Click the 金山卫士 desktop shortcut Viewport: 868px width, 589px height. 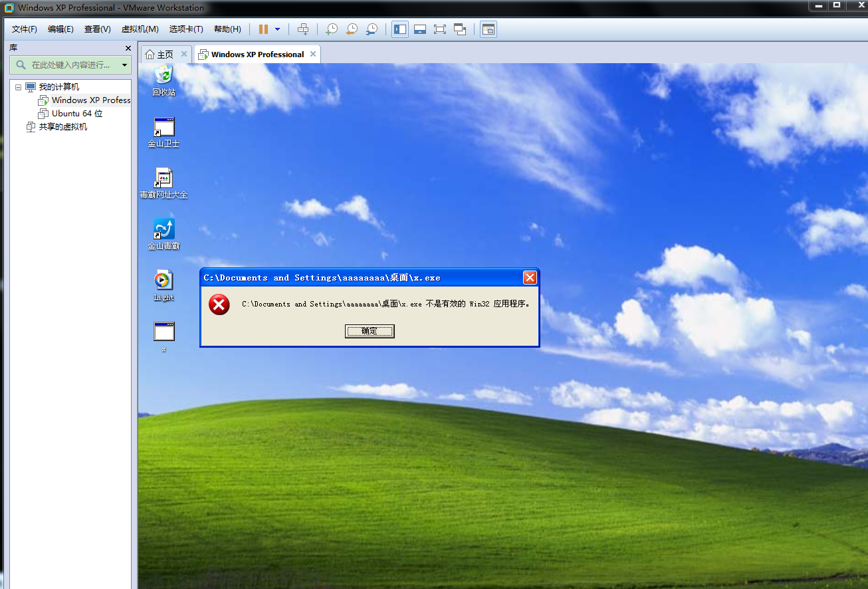163,132
